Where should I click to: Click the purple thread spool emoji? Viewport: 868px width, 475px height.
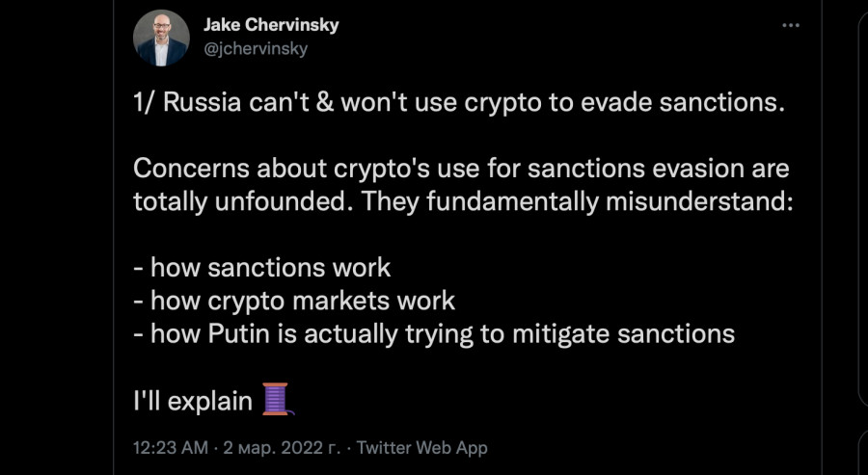point(276,399)
